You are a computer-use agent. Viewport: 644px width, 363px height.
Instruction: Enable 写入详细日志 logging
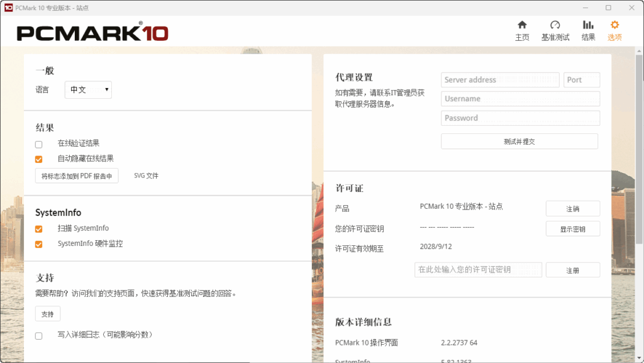tap(38, 335)
